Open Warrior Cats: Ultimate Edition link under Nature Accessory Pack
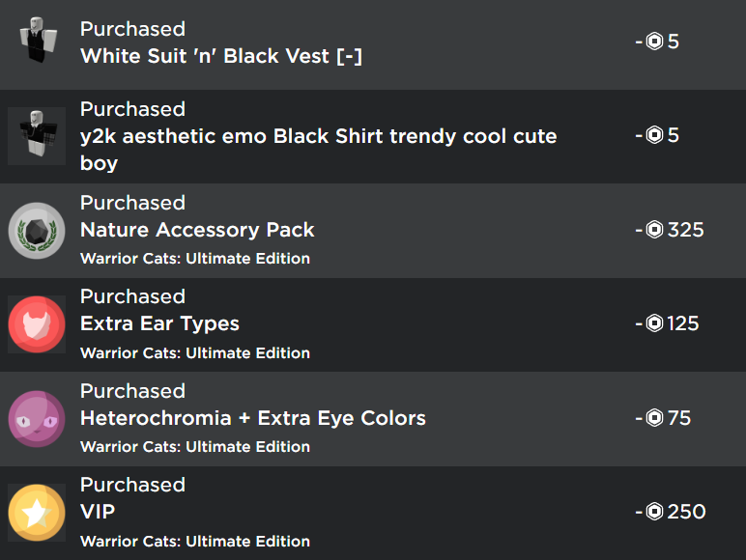This screenshot has width=746, height=560. (x=195, y=259)
